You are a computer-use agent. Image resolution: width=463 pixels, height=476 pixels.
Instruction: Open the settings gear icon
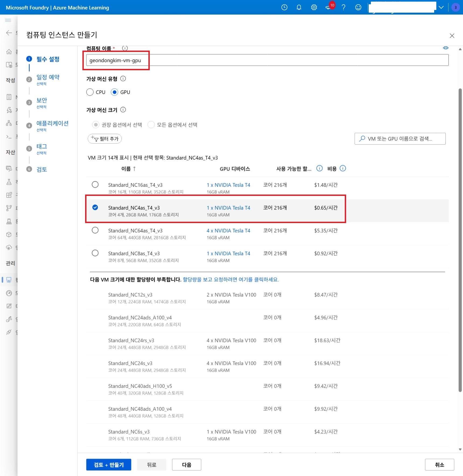pyautogui.click(x=314, y=7)
